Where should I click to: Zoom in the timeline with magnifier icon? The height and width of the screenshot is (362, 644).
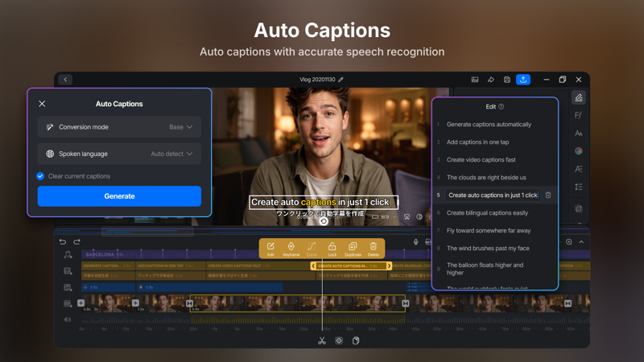pos(569,242)
